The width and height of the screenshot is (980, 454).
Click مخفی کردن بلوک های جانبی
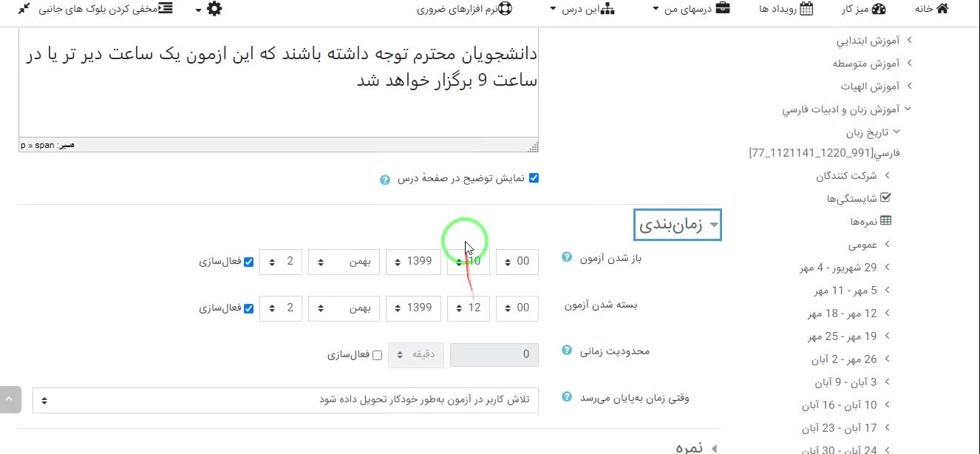[x=96, y=9]
